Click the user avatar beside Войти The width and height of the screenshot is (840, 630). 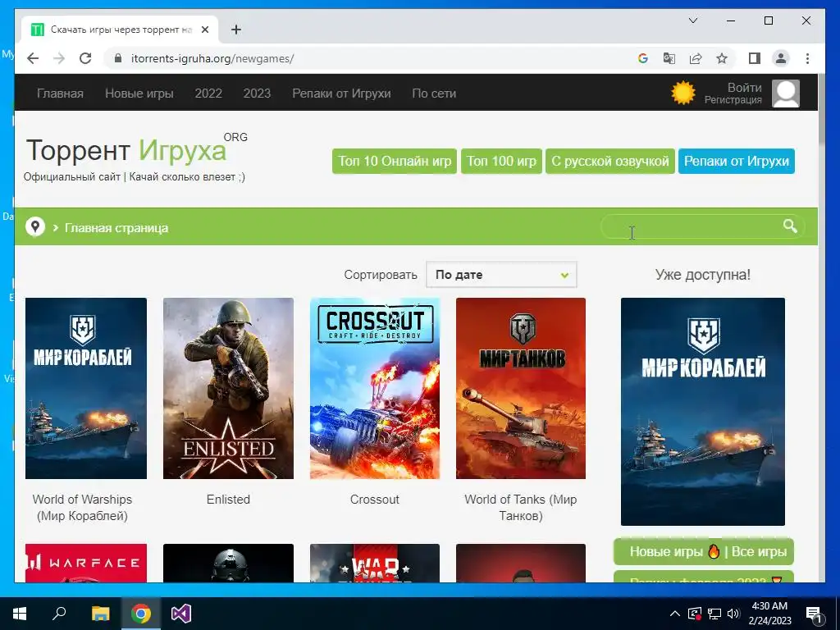click(786, 94)
